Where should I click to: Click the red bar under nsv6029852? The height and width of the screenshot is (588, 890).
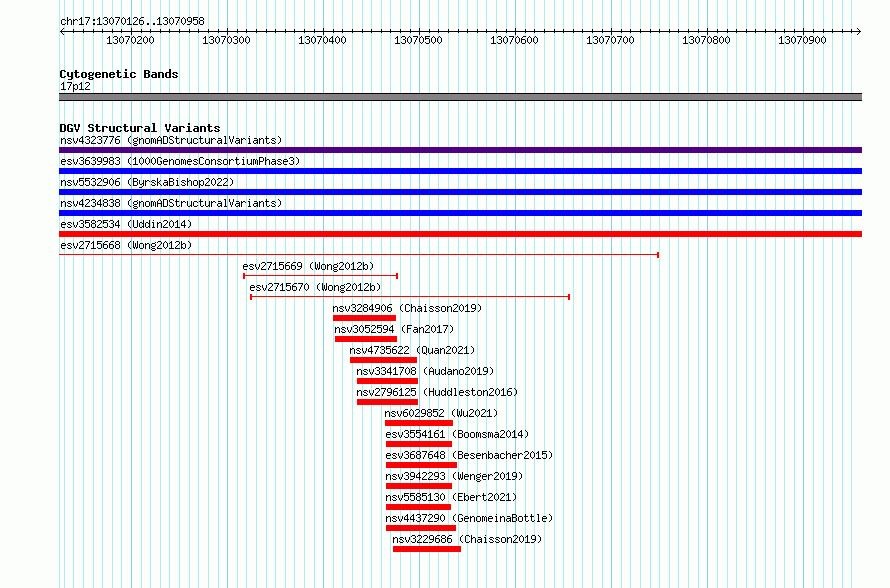(419, 423)
